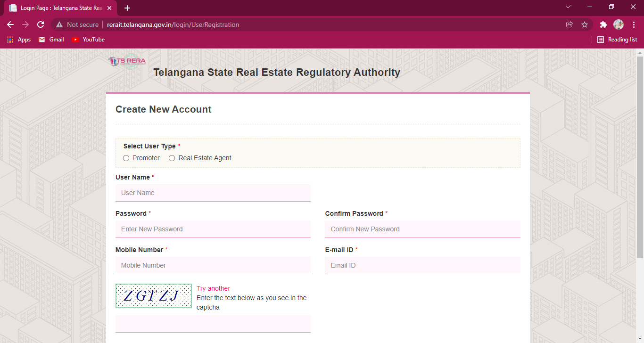Bookmark this page with the star icon
This screenshot has height=343, width=644.
pos(585,24)
